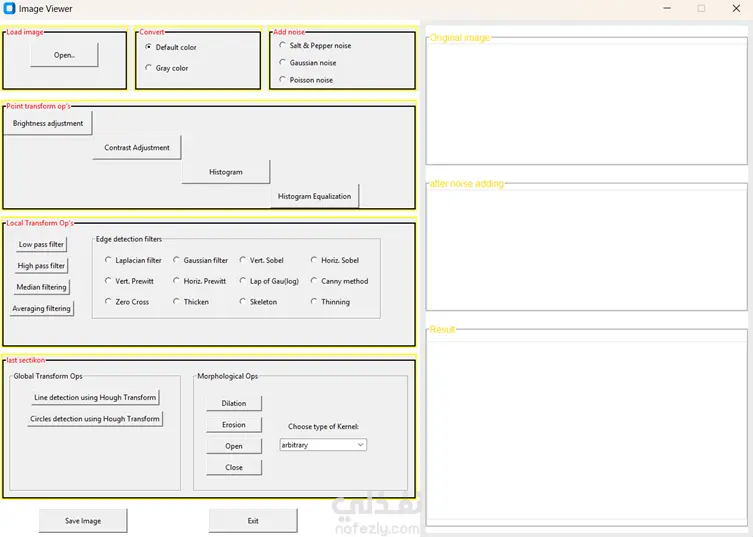Click morphological Close button
753x537 pixels.
234,467
